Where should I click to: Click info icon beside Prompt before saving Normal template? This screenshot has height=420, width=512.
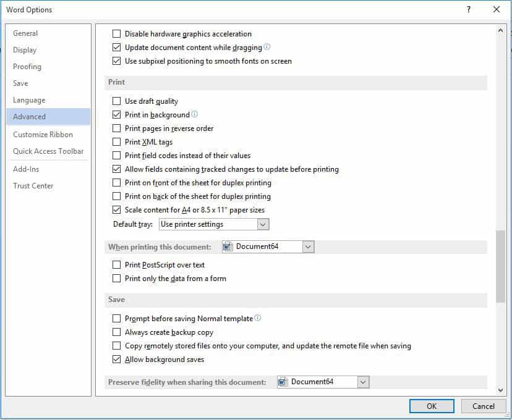pyautogui.click(x=258, y=317)
